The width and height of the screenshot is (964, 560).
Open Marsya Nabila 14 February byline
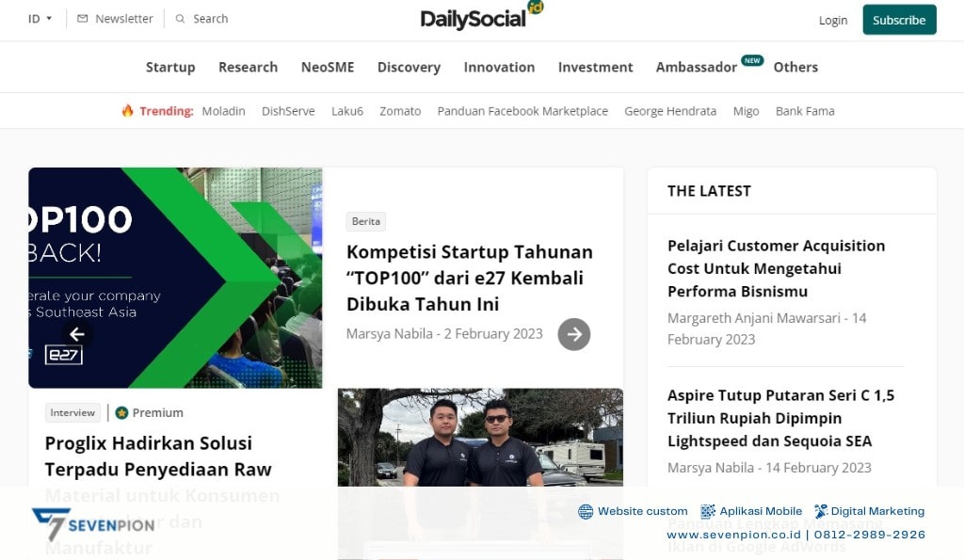[769, 468]
